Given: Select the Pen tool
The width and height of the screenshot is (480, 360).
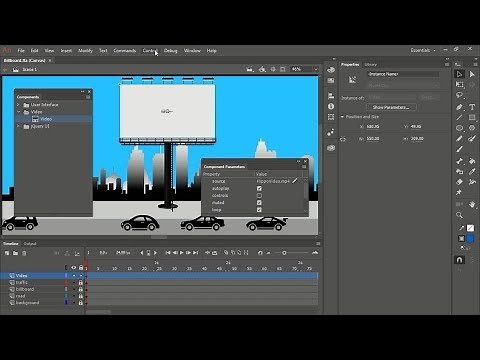Looking at the screenshot, I should (459, 107).
